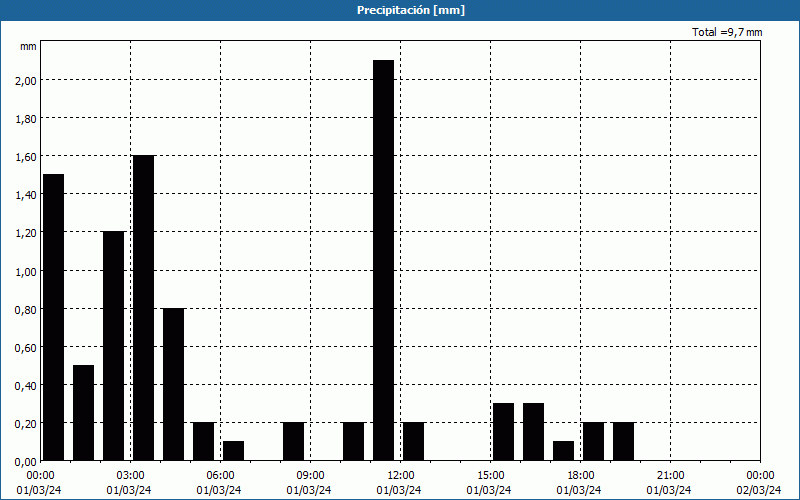This screenshot has width=800, height=500.
Task: Select the 1,60 y-axis label
Action: pos(26,157)
